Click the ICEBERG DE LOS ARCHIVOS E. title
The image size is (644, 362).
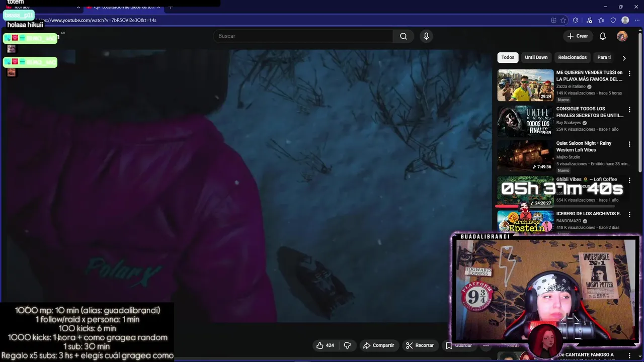pyautogui.click(x=589, y=214)
